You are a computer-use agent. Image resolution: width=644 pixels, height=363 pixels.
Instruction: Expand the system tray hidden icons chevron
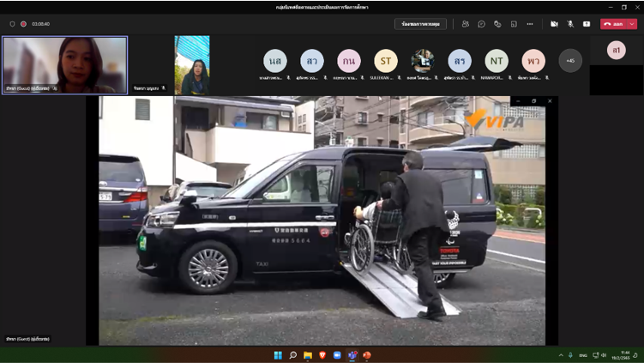pos(561,355)
